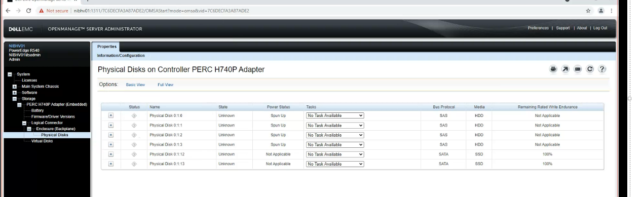Screen dimensions: 644x197
Task: Expand details of Physical Disk 0:1:1
Action: click(x=111, y=125)
